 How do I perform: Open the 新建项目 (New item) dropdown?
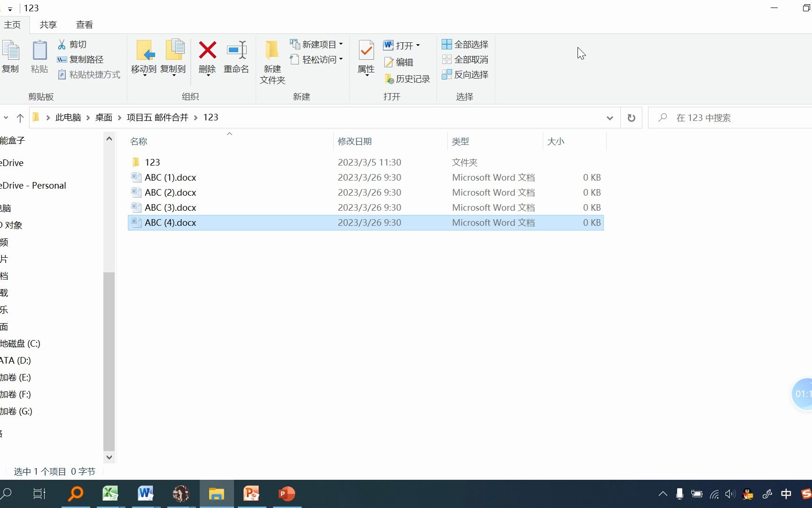coord(342,44)
